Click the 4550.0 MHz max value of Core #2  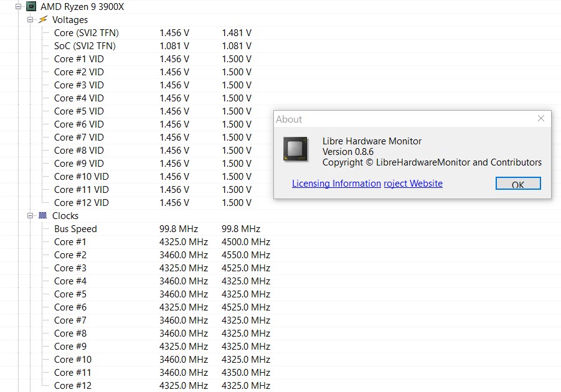pyautogui.click(x=246, y=255)
